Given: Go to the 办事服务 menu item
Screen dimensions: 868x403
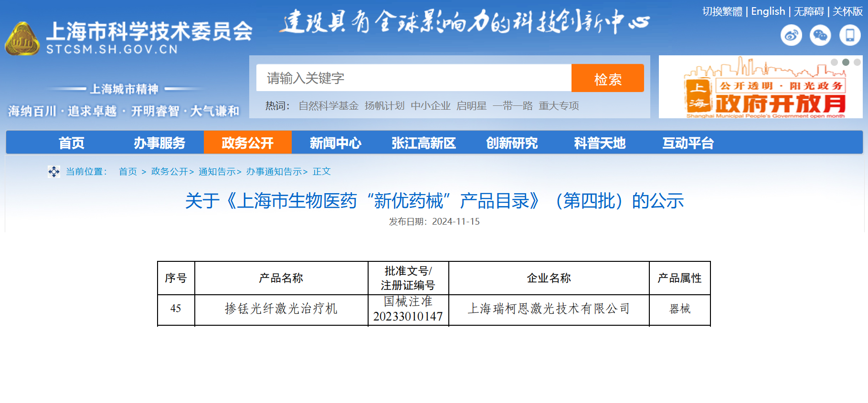Looking at the screenshot, I should (159, 143).
